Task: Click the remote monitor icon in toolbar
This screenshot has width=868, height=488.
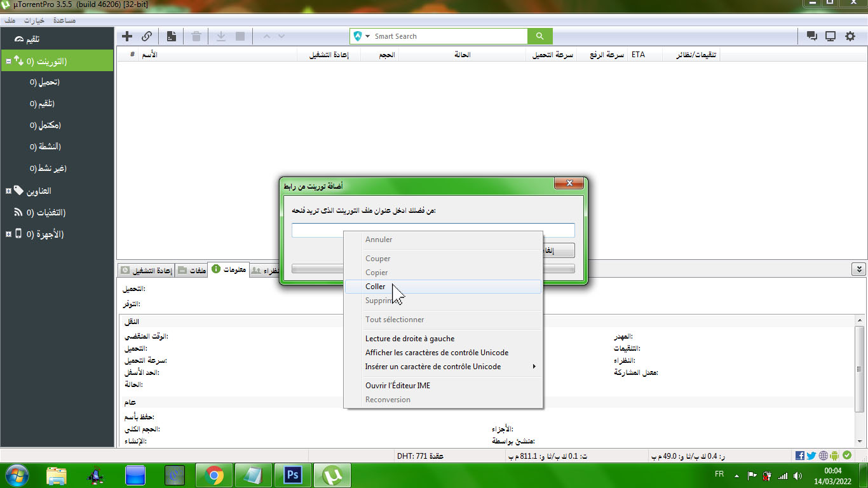Action: pos(831,36)
